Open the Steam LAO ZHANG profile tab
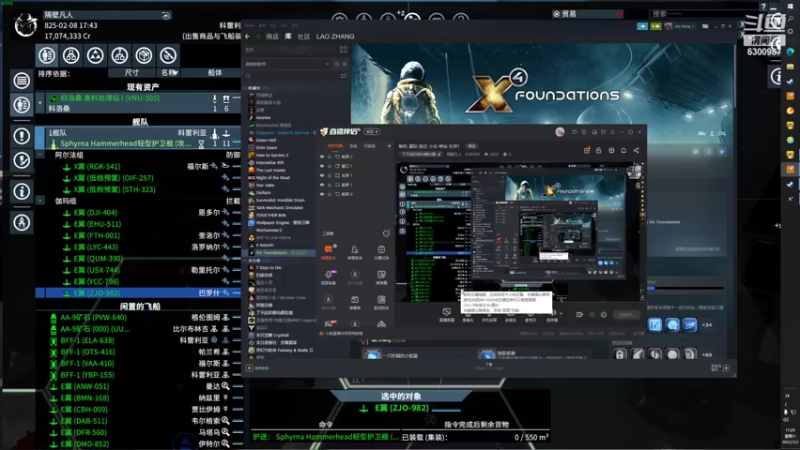 pyautogui.click(x=335, y=36)
